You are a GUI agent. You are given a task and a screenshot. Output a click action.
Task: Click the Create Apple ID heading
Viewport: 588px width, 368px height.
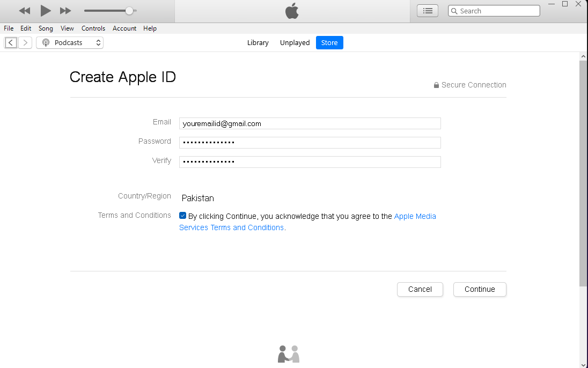123,77
